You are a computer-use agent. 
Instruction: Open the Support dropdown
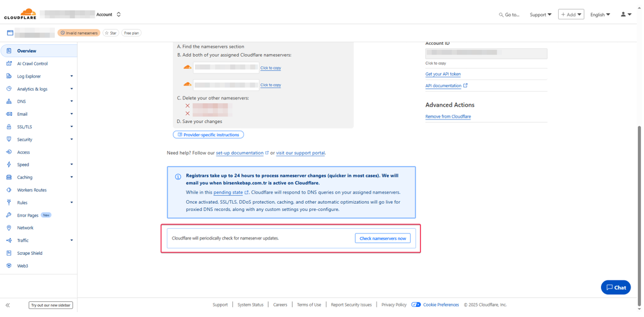(541, 15)
